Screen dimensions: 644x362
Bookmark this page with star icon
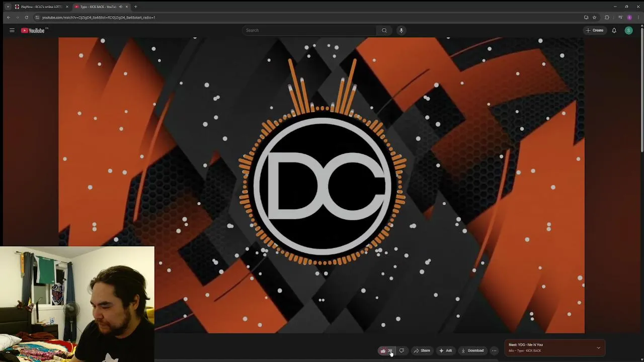tap(594, 17)
